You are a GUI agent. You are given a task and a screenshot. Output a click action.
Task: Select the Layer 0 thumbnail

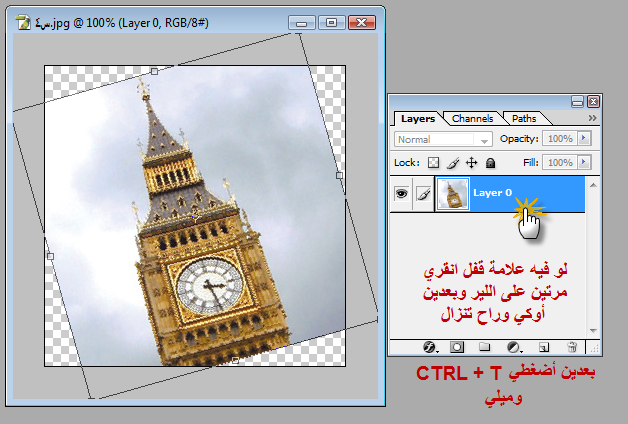(x=454, y=195)
